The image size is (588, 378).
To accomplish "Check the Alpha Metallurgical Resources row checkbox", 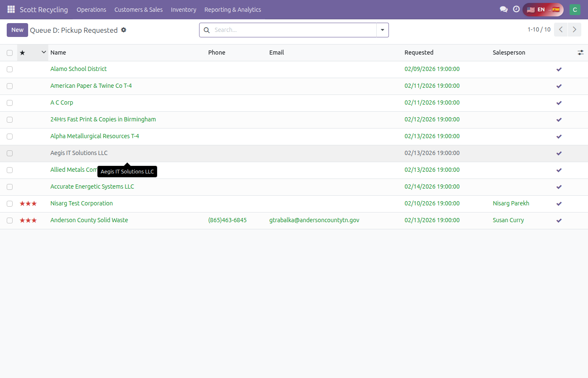I will [x=10, y=136].
